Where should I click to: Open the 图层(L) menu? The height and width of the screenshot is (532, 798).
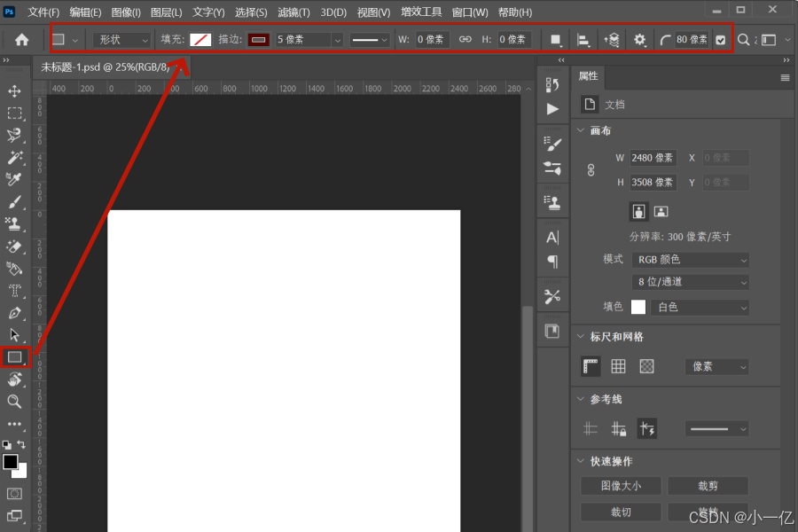point(167,12)
